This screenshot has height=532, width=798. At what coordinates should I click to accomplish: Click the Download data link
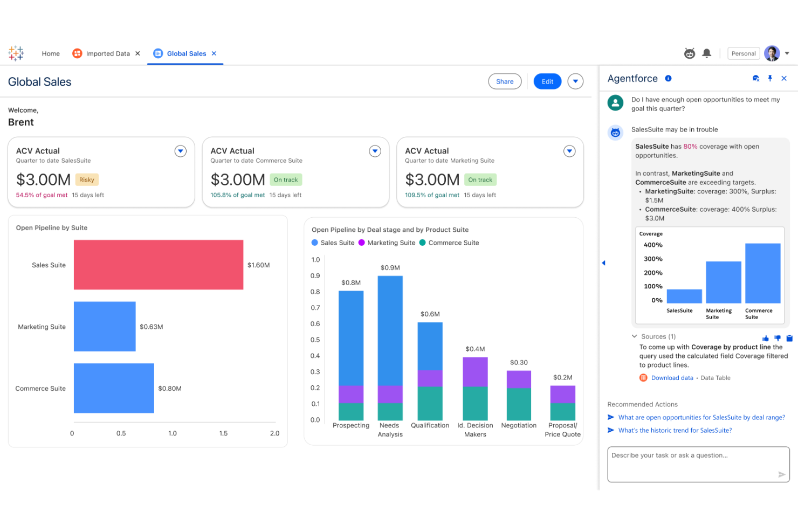tap(672, 377)
